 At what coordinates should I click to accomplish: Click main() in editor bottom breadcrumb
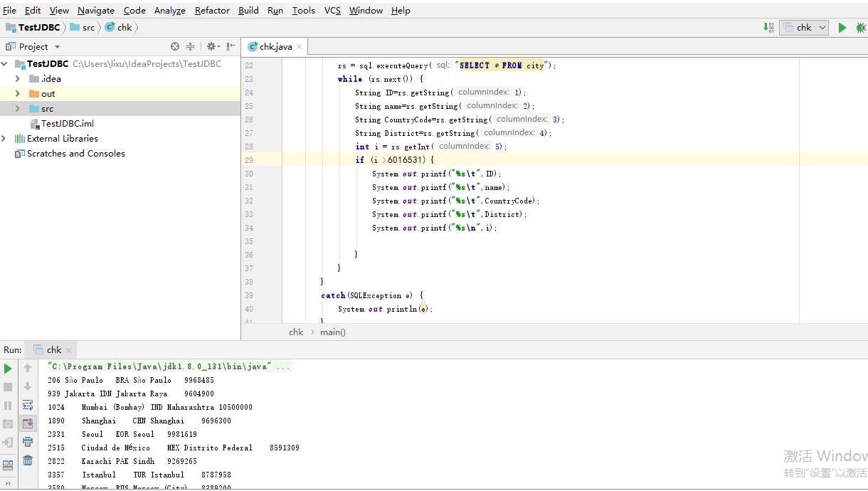point(333,332)
